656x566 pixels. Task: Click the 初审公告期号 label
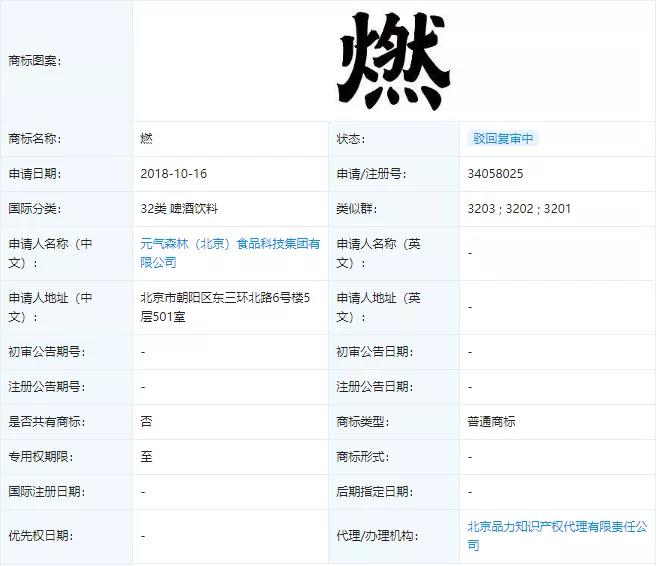(47, 352)
